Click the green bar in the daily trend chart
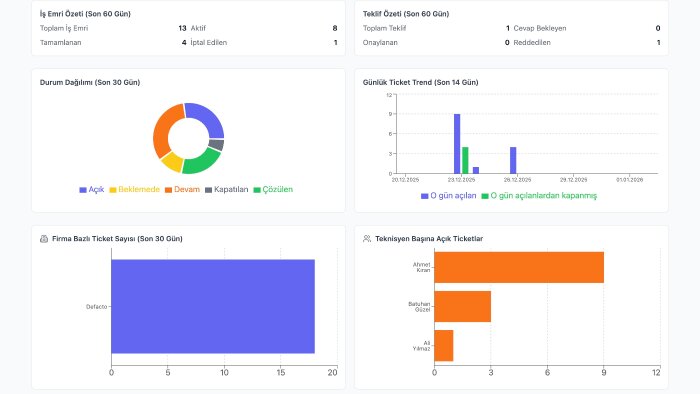 [x=465, y=160]
